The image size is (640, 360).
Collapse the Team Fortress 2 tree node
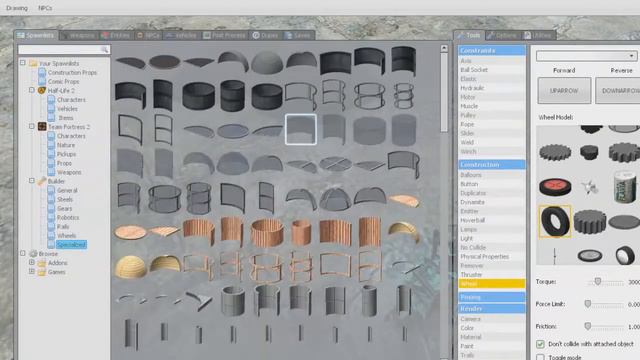coord(32,126)
